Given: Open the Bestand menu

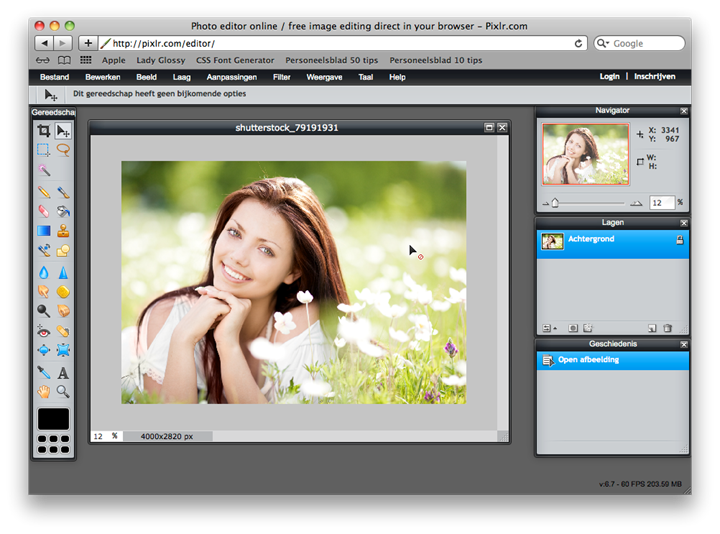Looking at the screenshot, I should [x=54, y=77].
